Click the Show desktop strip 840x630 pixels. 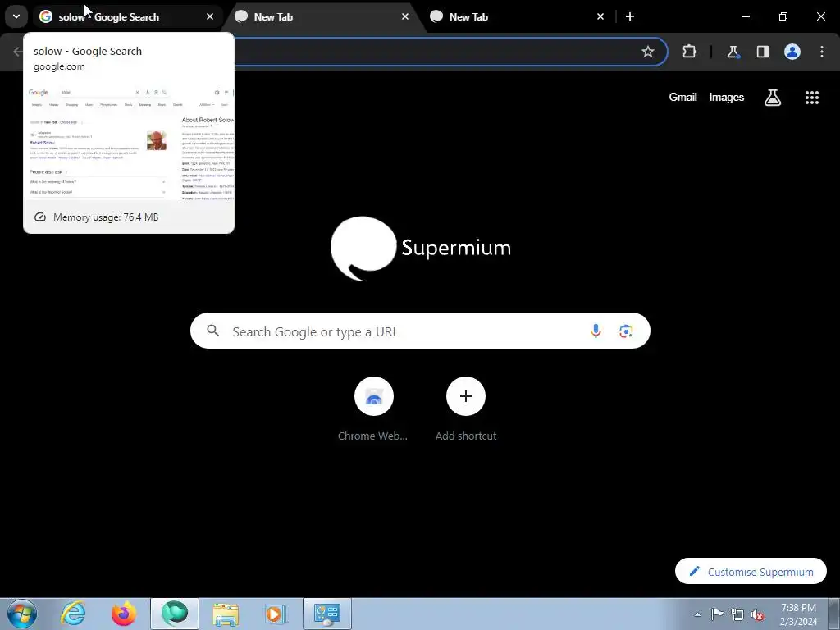point(836,614)
